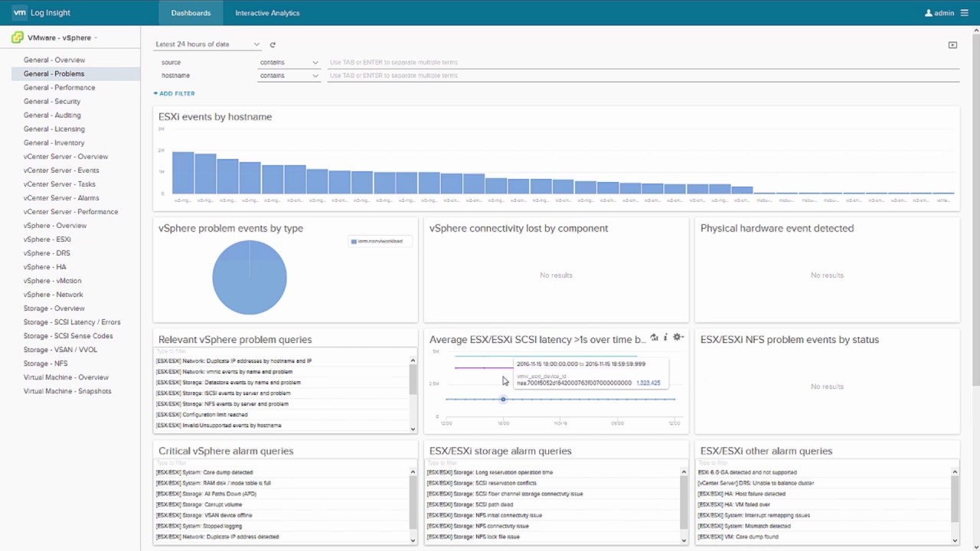Open query Storage: Long reservation operation time
The image size is (980, 551).
point(489,473)
